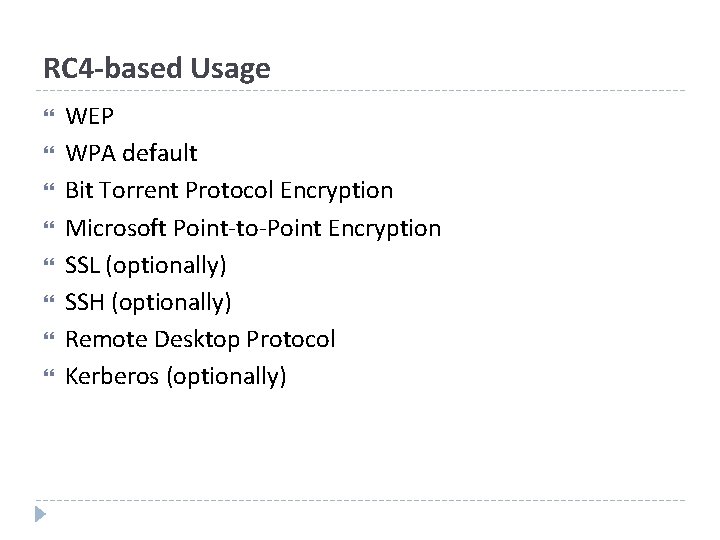Click the dashed divider near slide bottom

tap(360, 500)
